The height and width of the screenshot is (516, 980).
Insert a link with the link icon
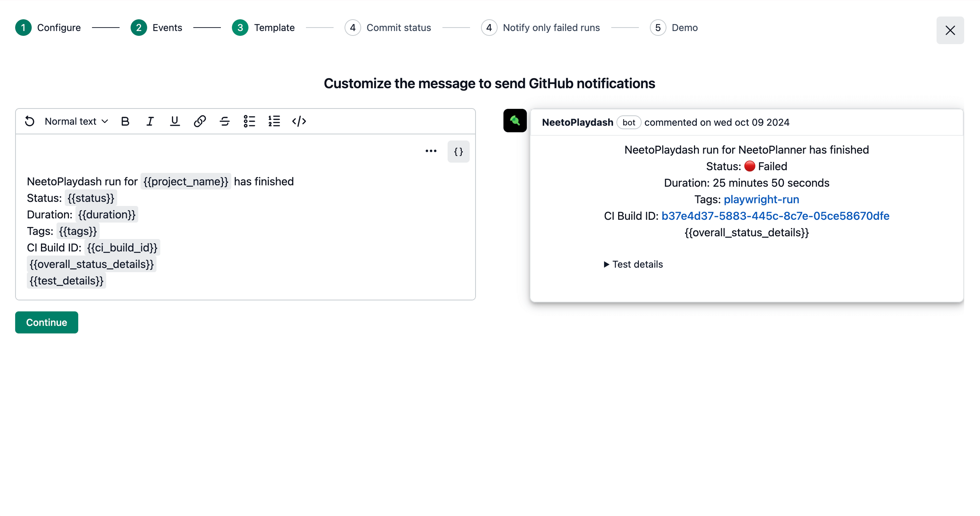click(x=200, y=121)
